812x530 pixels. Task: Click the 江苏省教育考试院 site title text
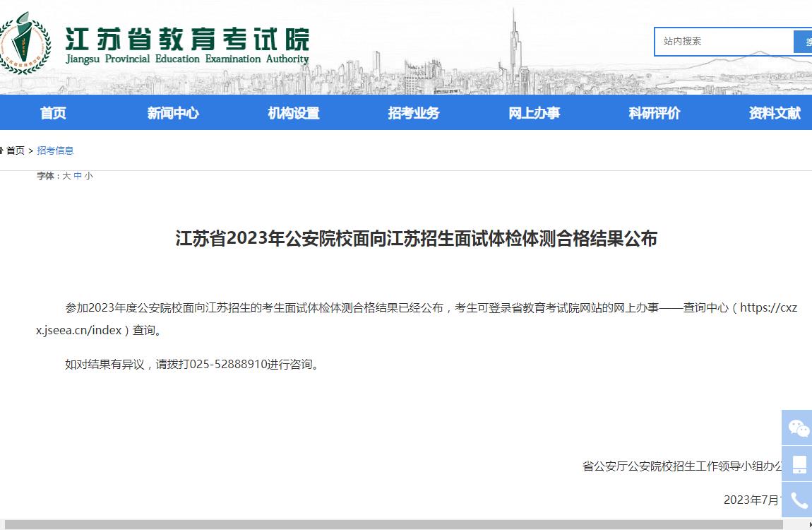[x=187, y=39]
